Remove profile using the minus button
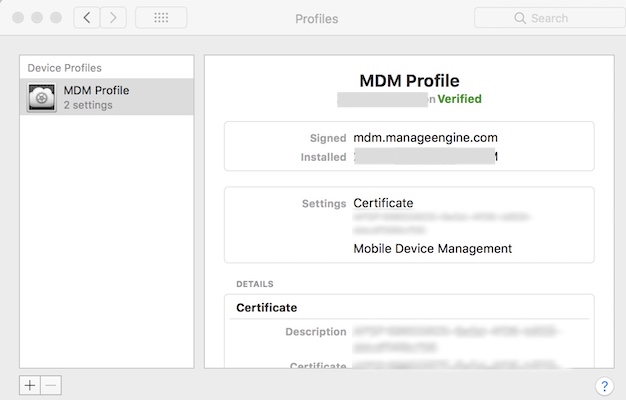 point(51,385)
